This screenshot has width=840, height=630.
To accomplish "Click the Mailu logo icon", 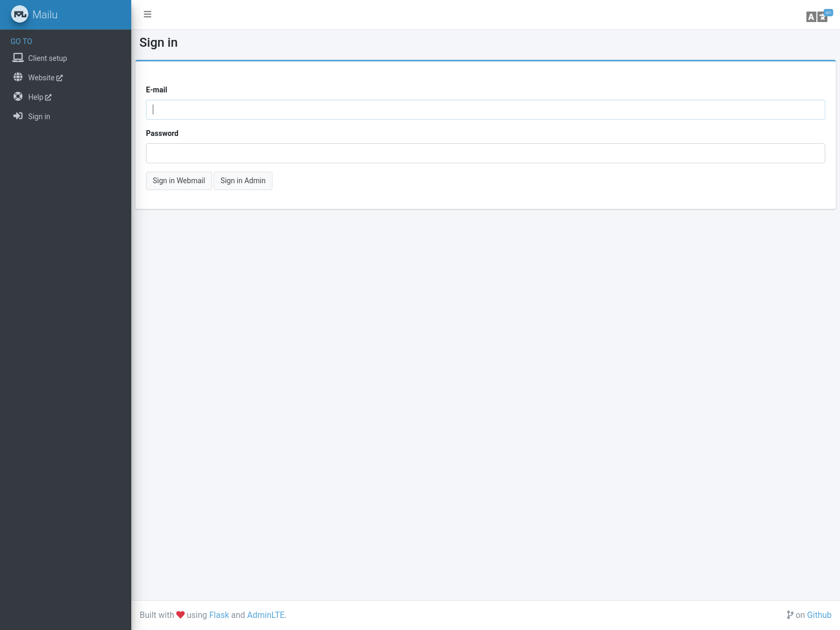I will [20, 14].
